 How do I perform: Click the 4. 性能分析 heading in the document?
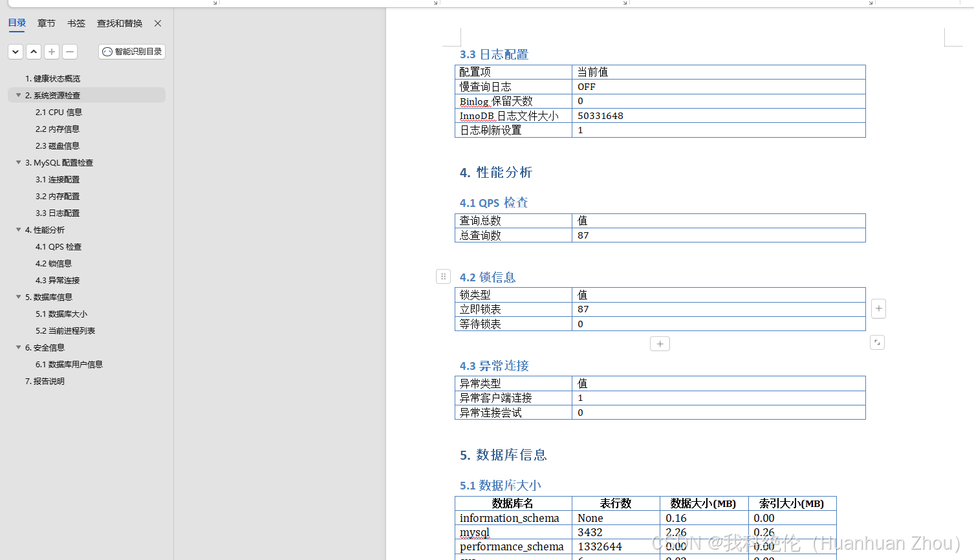click(x=496, y=173)
